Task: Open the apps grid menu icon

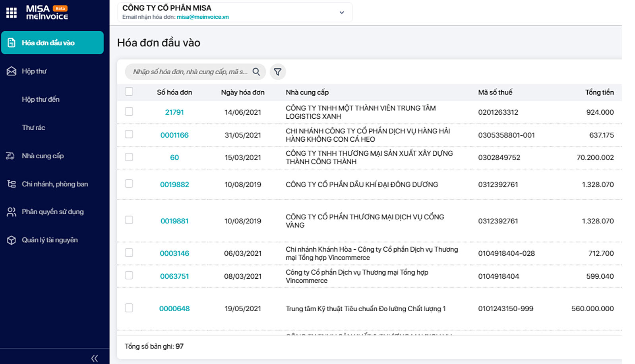Action: click(12, 13)
